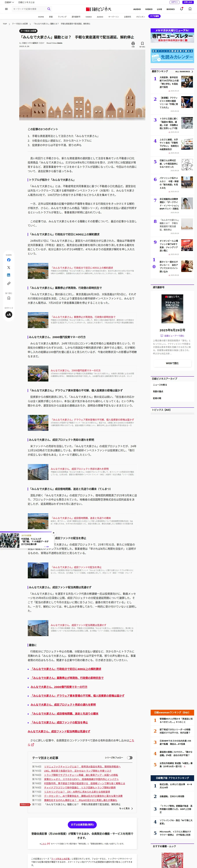Click 日経BP author link in byline
The height and width of the screenshot is (868, 197).
[x=41, y=43]
